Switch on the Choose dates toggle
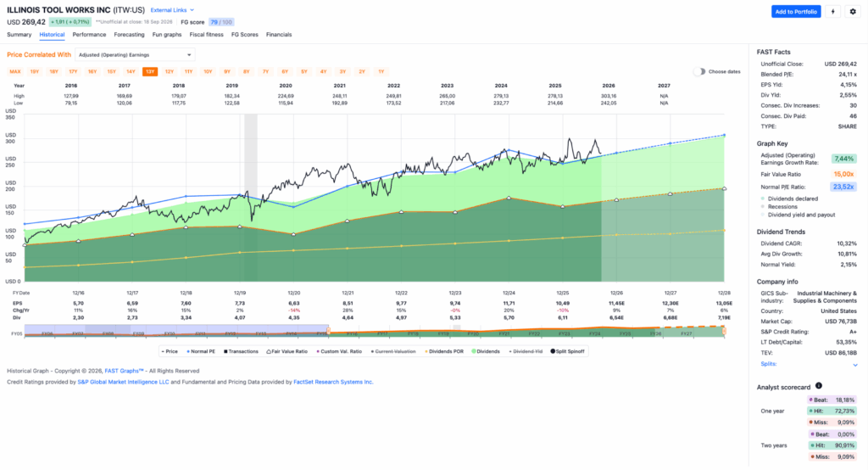This screenshot has height=470, width=868. point(699,71)
